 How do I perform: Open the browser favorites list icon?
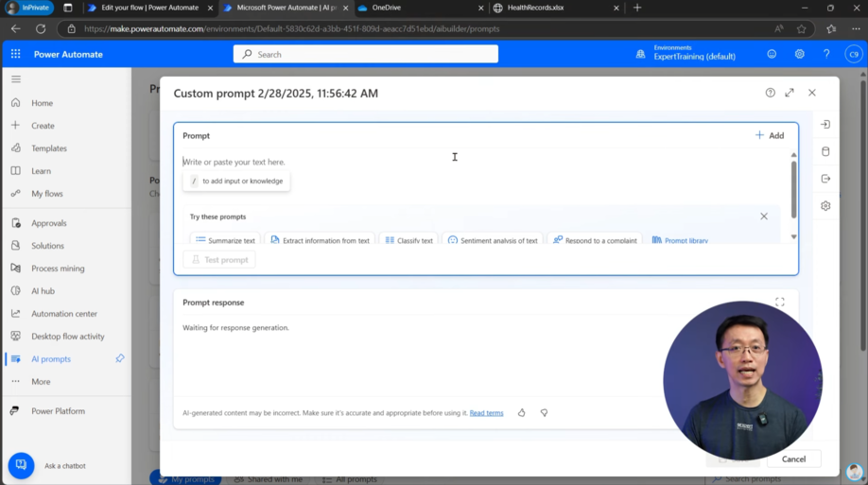pyautogui.click(x=831, y=28)
